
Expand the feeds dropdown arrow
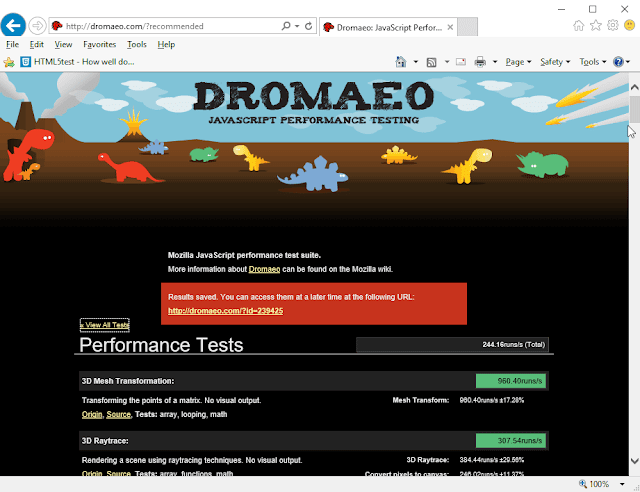pyautogui.click(x=447, y=62)
